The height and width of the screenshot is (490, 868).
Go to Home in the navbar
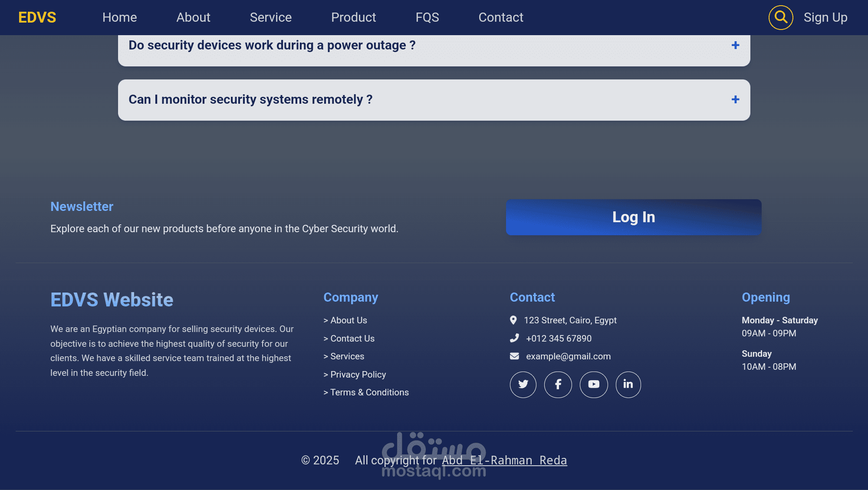click(119, 17)
